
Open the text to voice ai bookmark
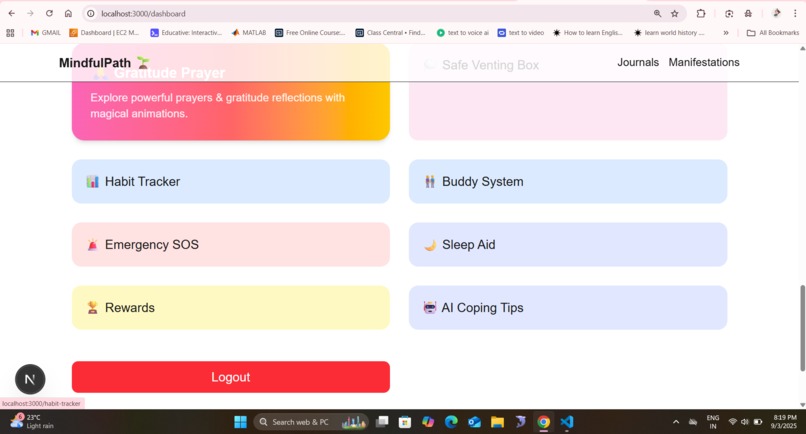463,32
